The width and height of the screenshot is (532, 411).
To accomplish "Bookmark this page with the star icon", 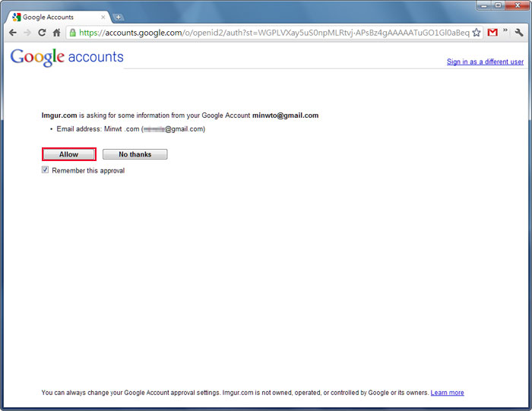I will (477, 33).
